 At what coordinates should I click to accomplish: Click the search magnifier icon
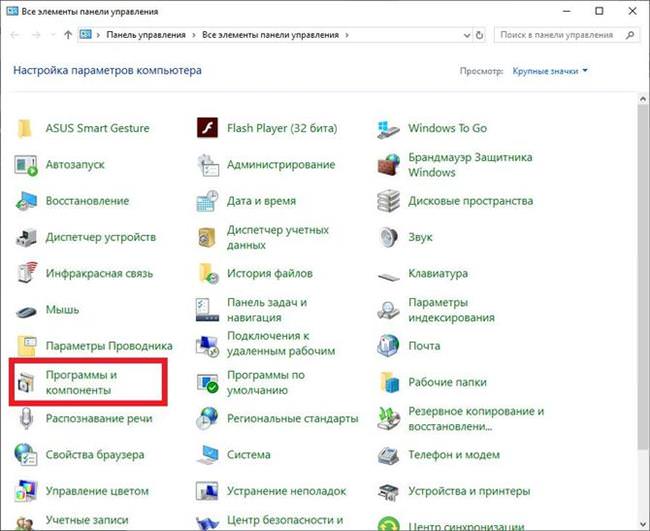[630, 35]
